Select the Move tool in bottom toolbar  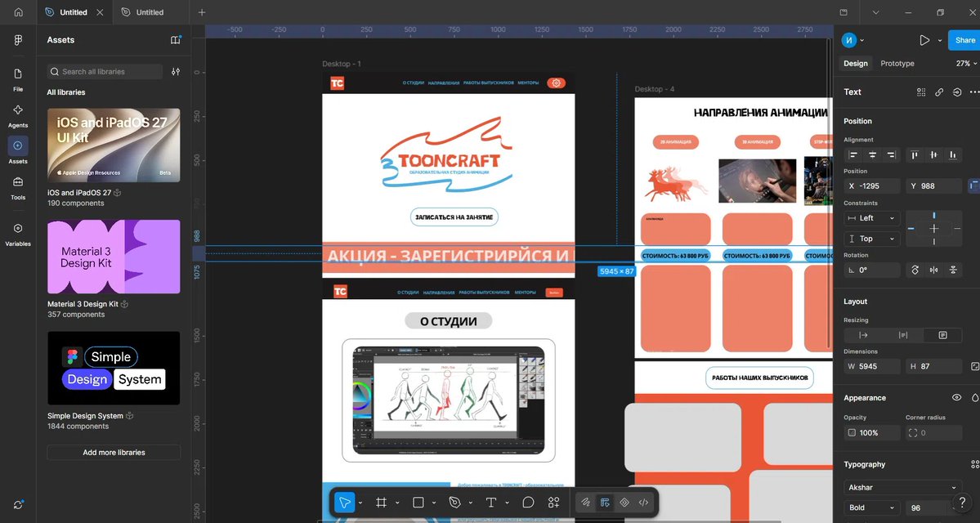click(x=344, y=503)
